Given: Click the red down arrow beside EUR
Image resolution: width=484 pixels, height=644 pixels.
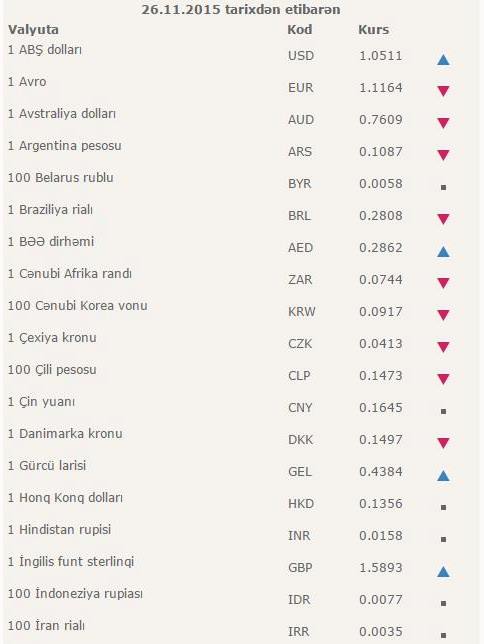Looking at the screenshot, I should click(x=443, y=91).
